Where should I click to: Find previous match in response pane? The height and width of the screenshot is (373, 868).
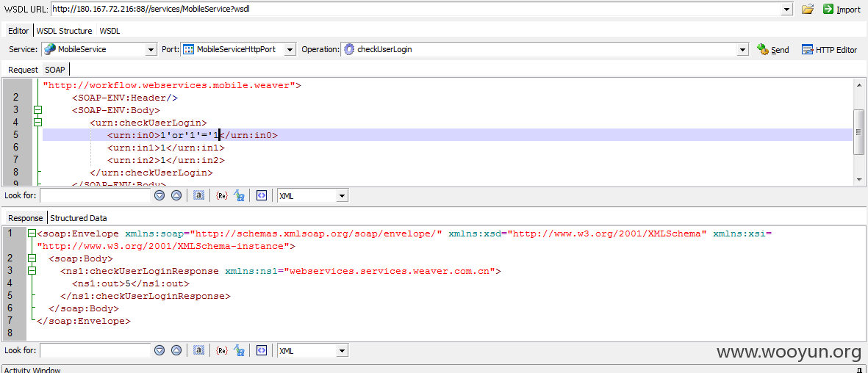[176, 350]
